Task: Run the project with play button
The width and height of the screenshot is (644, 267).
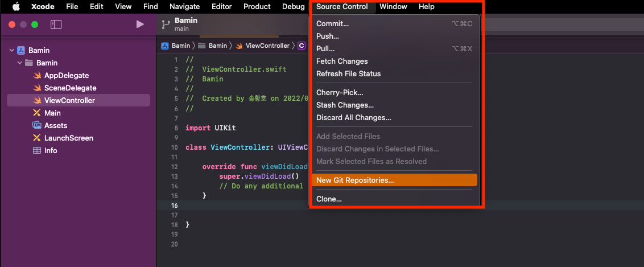Action: click(140, 24)
